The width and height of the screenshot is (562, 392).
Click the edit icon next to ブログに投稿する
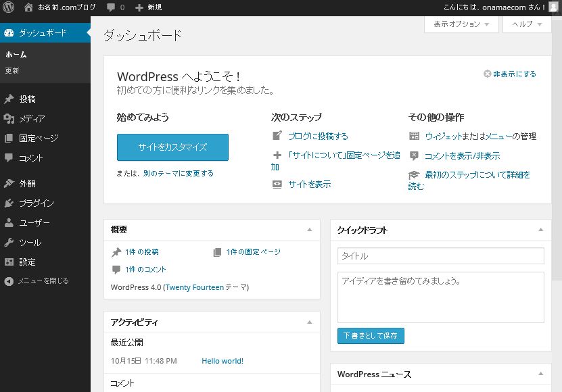pyautogui.click(x=277, y=135)
